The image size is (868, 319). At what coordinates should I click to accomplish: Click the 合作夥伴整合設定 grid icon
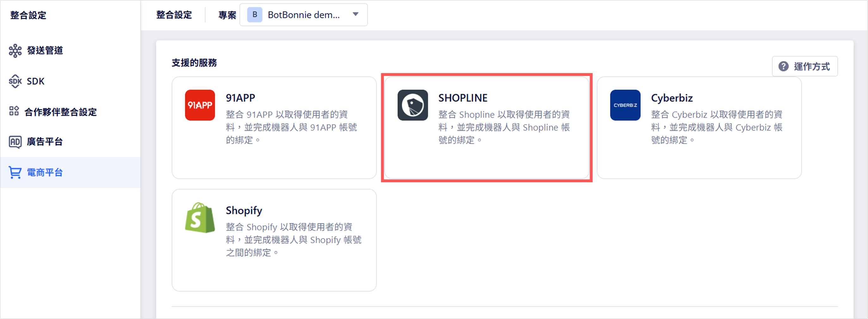pos(14,111)
